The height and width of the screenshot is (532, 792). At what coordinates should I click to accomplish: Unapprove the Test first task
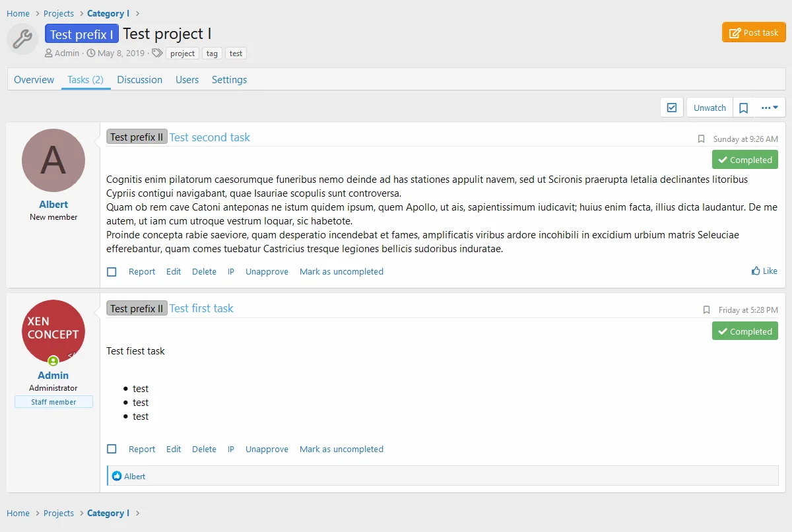(267, 449)
